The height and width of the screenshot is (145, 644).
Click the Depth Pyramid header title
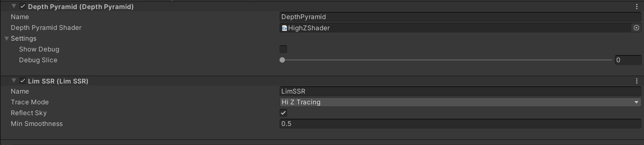tap(81, 6)
